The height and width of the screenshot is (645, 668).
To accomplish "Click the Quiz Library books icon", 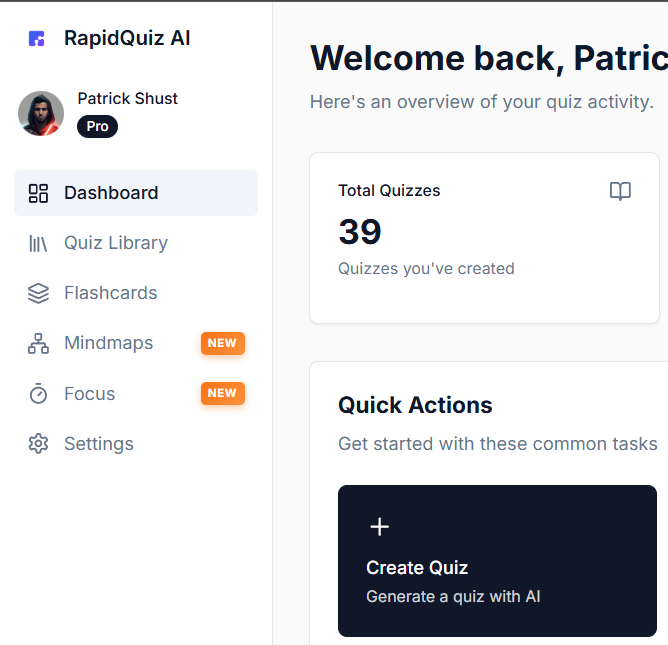I will 38,243.
